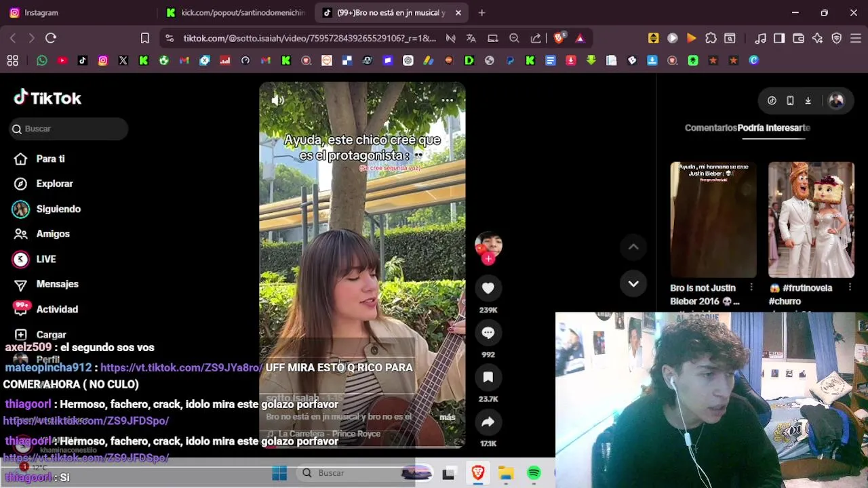The width and height of the screenshot is (868, 488).
Task: Mute the TikTok video sound
Action: click(x=277, y=100)
